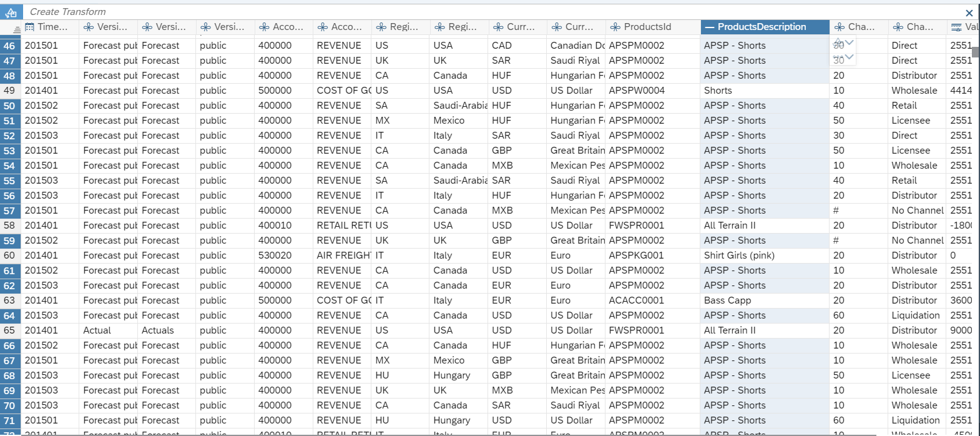The width and height of the screenshot is (980, 436).
Task: Select row number 58
Action: coord(10,225)
